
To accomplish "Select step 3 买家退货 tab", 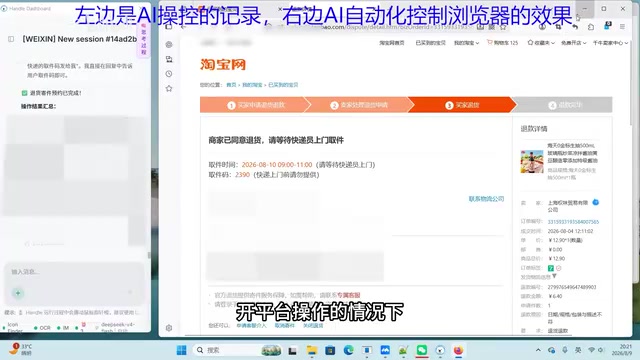I will [462, 105].
